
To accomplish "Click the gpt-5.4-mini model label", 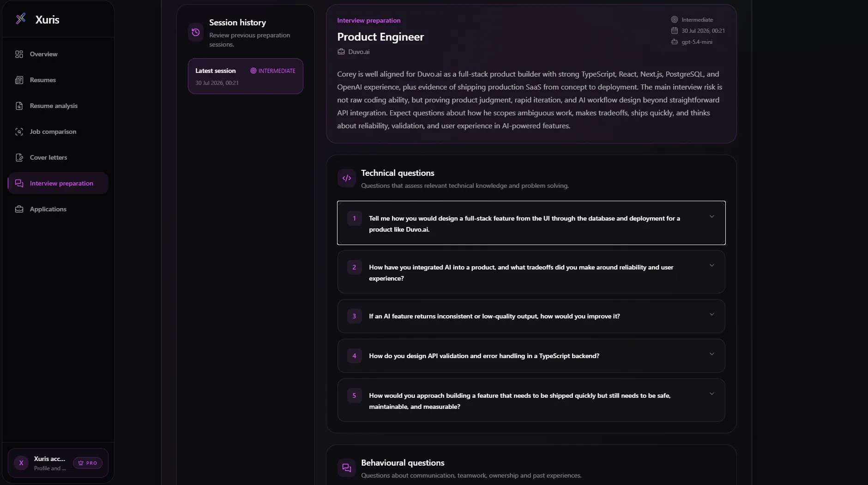I will point(697,42).
